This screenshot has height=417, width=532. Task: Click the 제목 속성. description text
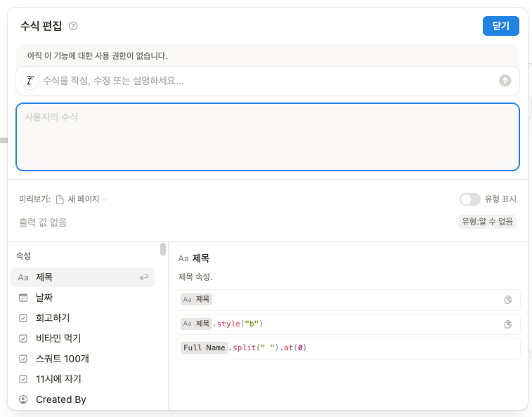tap(195, 277)
